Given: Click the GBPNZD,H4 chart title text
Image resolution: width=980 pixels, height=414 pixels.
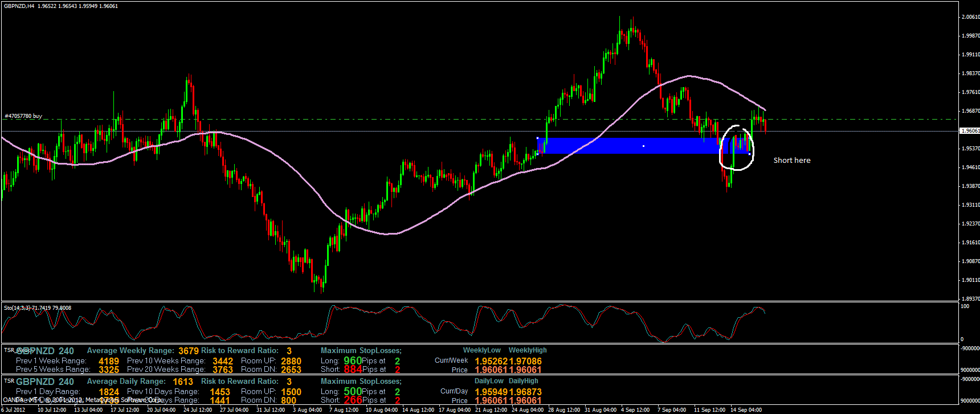Looking at the screenshot, I should [18, 6].
